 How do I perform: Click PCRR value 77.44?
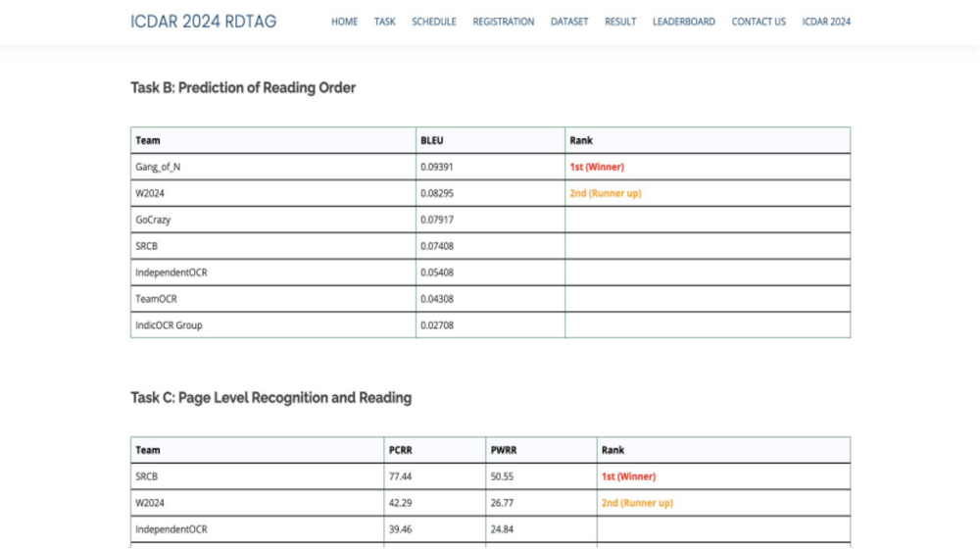(400, 476)
